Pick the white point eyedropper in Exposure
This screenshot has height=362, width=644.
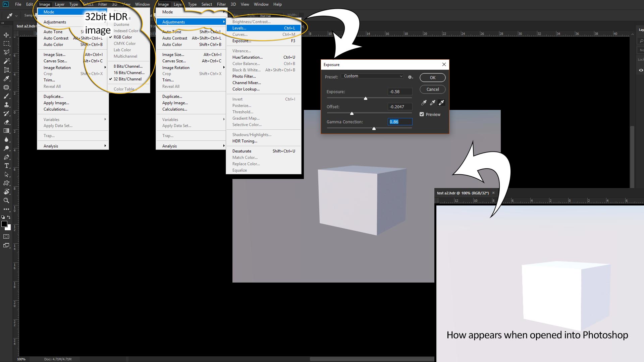441,103
